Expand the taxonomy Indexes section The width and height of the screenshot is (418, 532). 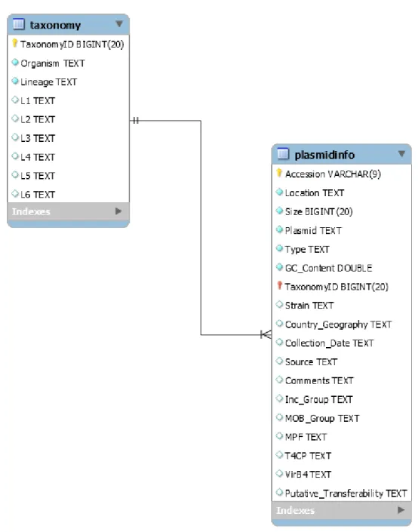(x=118, y=211)
